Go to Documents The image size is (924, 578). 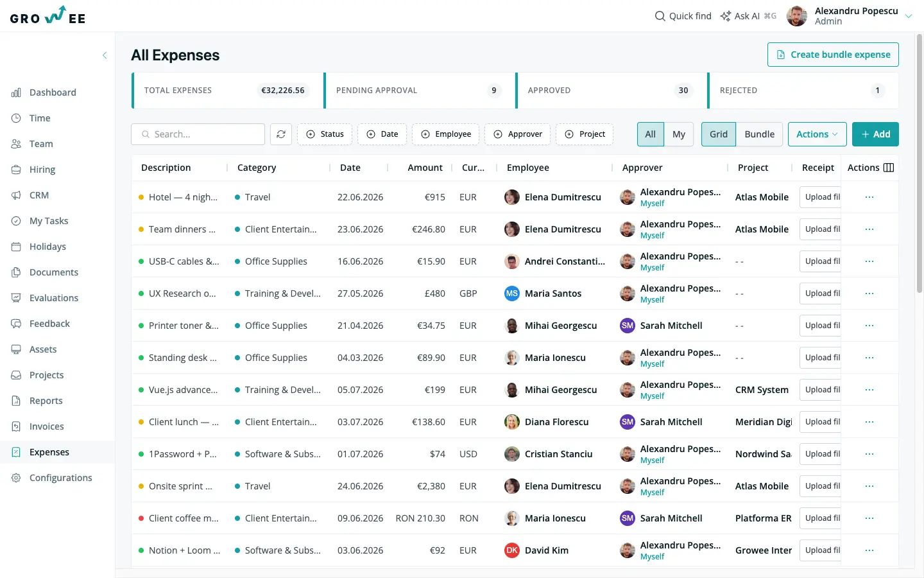[54, 272]
